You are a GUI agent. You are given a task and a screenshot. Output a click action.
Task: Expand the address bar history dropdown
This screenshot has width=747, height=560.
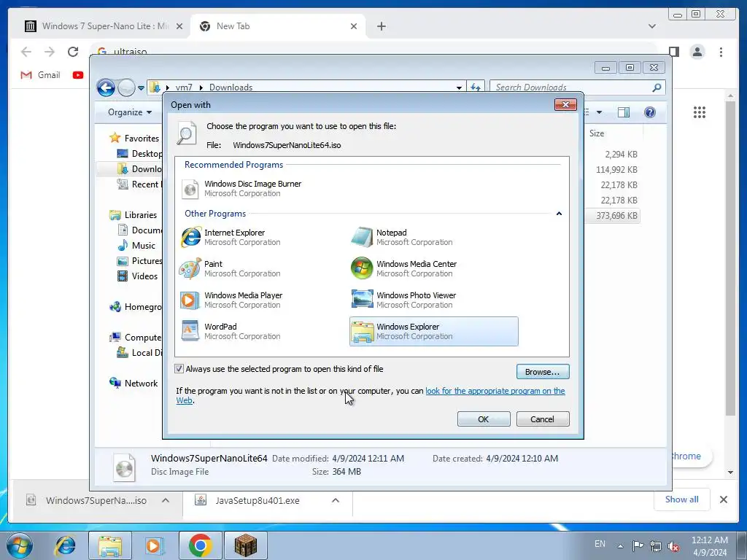[459, 87]
